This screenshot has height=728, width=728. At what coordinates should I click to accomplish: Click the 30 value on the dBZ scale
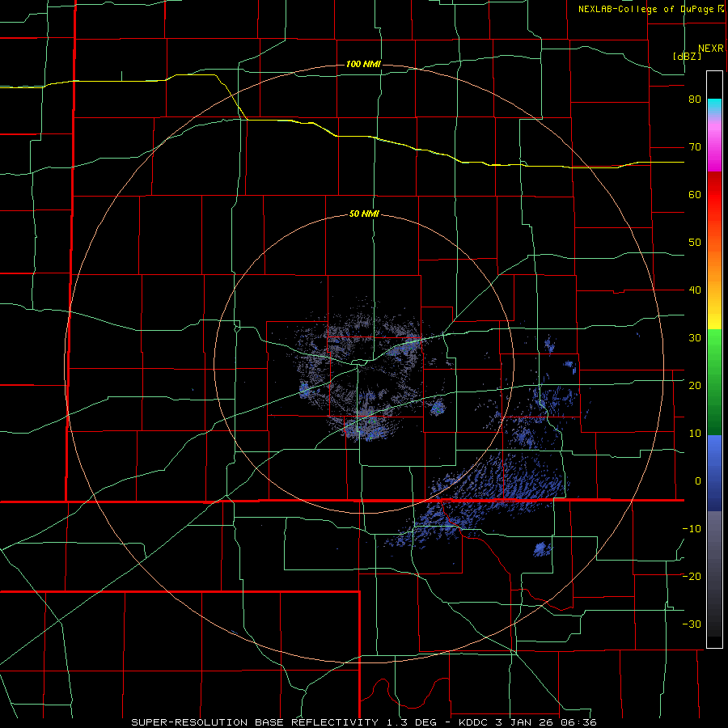pos(695,337)
